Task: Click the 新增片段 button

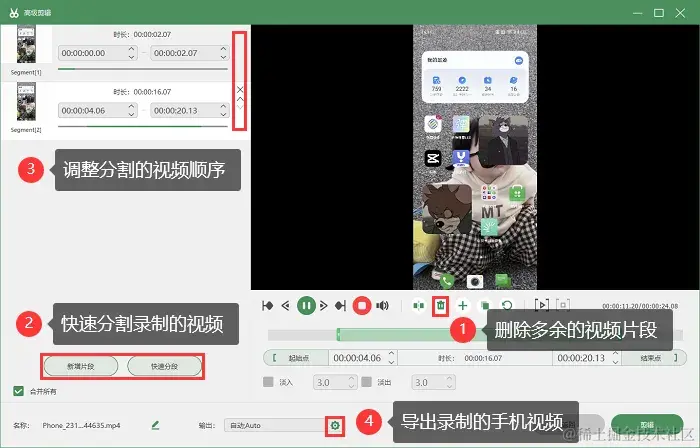Action: pos(81,366)
